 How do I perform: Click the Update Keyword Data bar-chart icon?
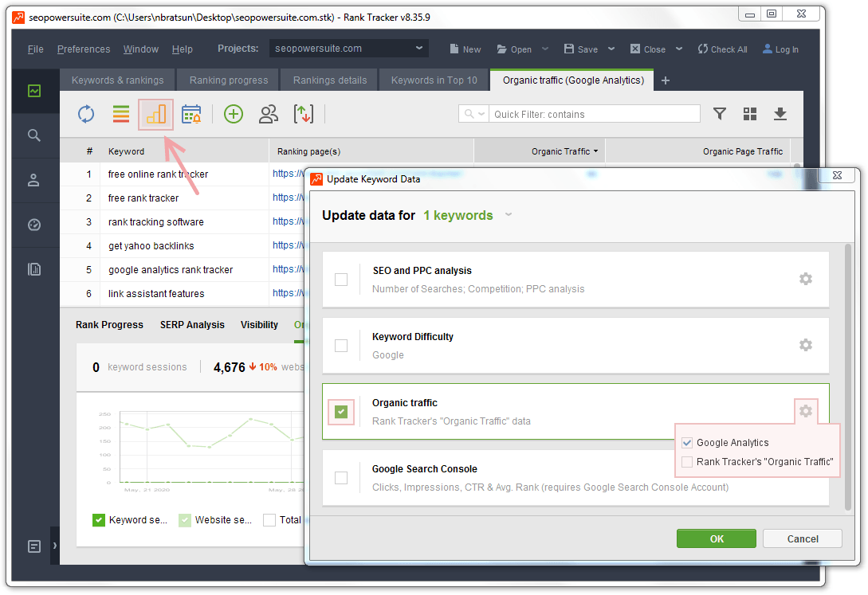pyautogui.click(x=155, y=115)
